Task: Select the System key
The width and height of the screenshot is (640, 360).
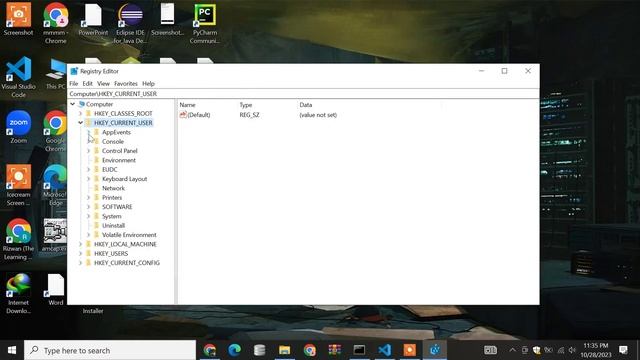Action: pos(111,216)
